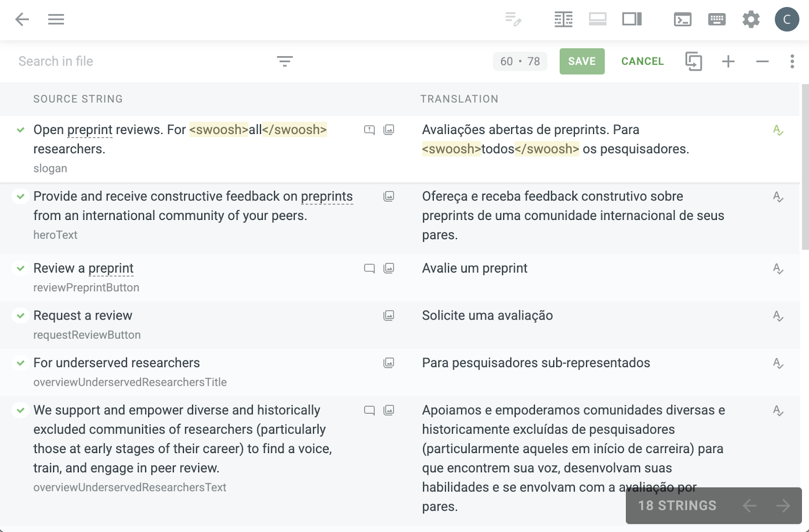809x532 pixels.
Task: Select the 'Para pesquisadores sub-representados' translation
Action: [x=536, y=363]
